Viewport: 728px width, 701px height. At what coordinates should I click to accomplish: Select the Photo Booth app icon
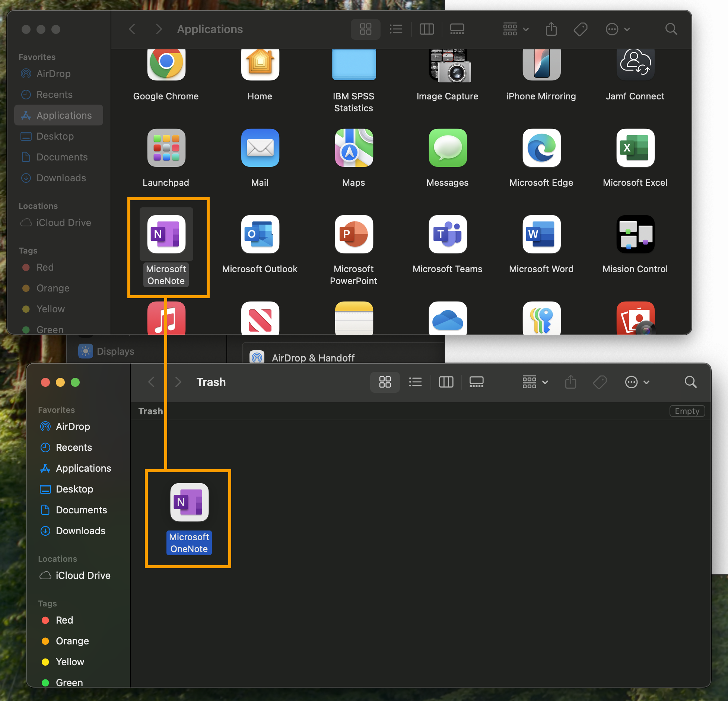click(635, 318)
